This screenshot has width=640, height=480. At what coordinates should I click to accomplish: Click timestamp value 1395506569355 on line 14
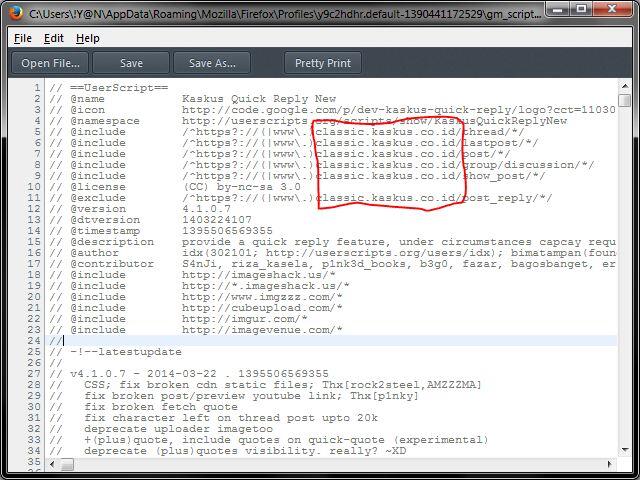(227, 231)
